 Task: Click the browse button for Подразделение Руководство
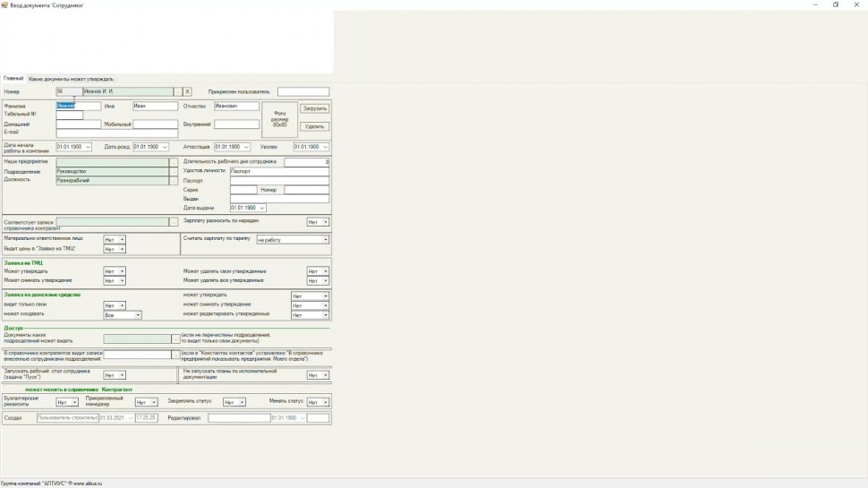174,171
